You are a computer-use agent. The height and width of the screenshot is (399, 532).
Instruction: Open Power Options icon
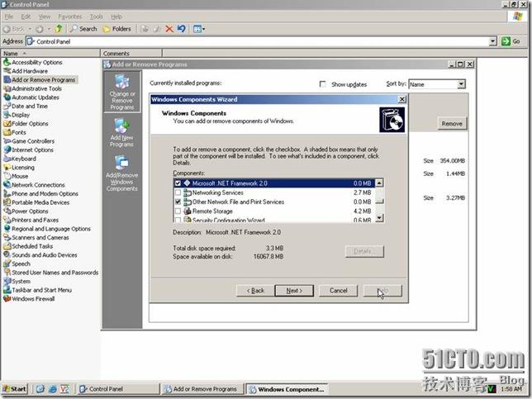click(7, 211)
